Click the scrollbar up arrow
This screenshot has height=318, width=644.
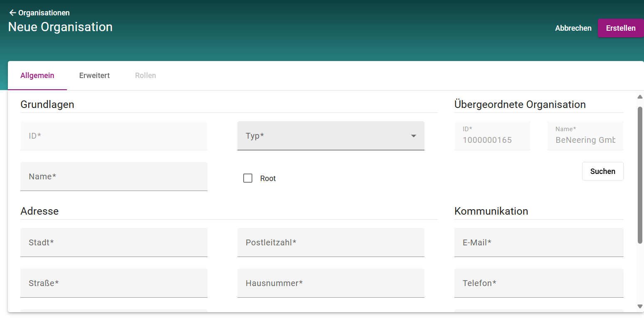tap(640, 97)
